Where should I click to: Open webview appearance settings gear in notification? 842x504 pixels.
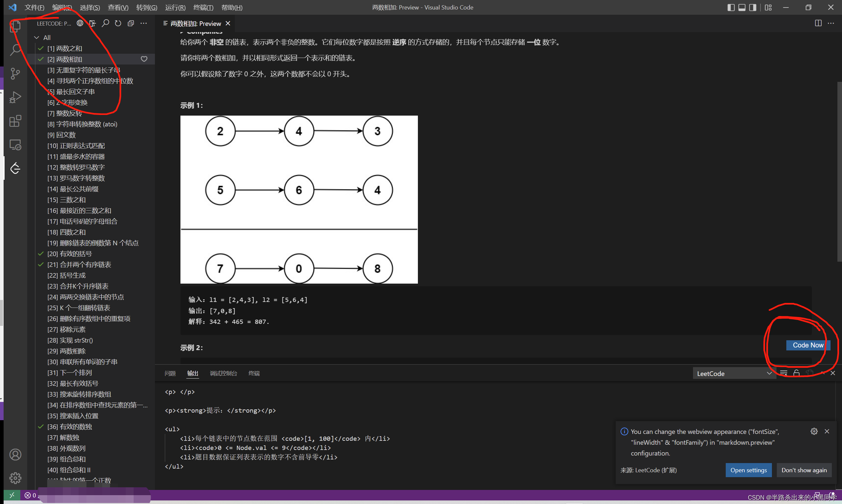814,431
